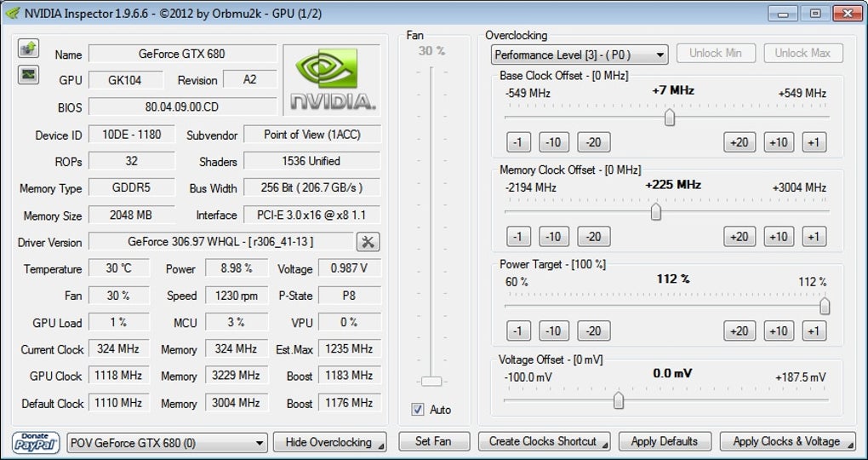Click Apply Clocks & Voltage button

pos(787,442)
